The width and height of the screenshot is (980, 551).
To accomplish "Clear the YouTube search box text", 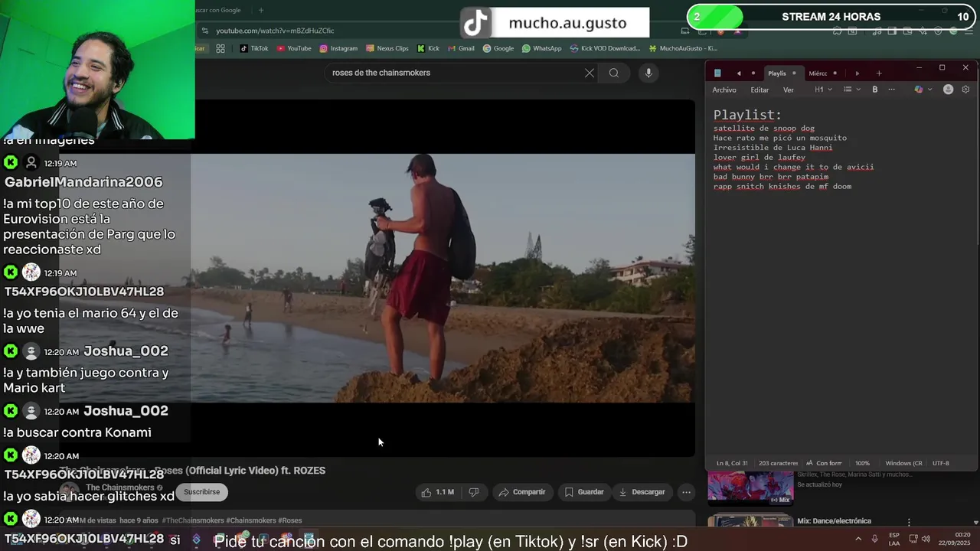I will pos(589,73).
